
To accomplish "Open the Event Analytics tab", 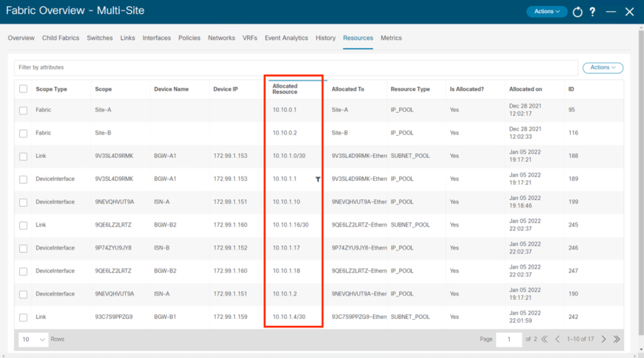I will [286, 38].
